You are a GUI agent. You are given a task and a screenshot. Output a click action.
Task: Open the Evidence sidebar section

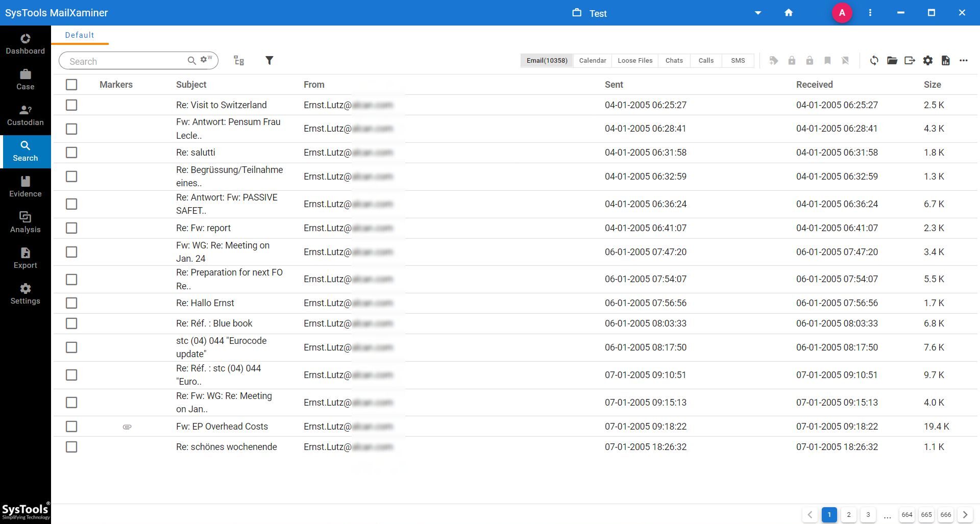coord(25,187)
